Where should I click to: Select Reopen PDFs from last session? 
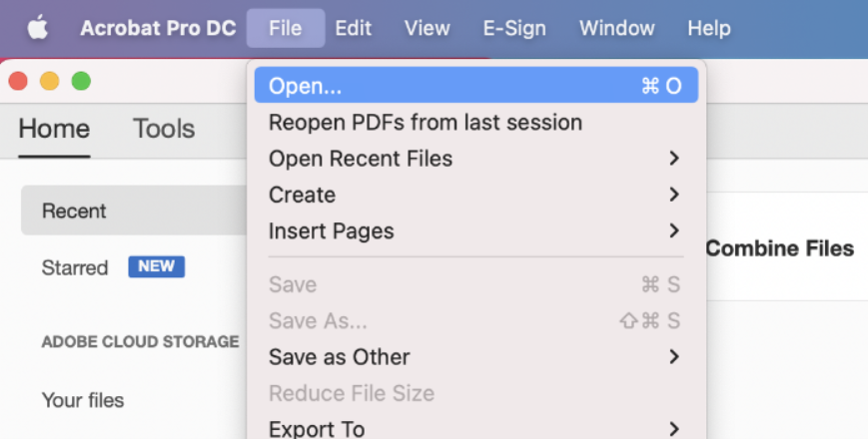tap(425, 123)
